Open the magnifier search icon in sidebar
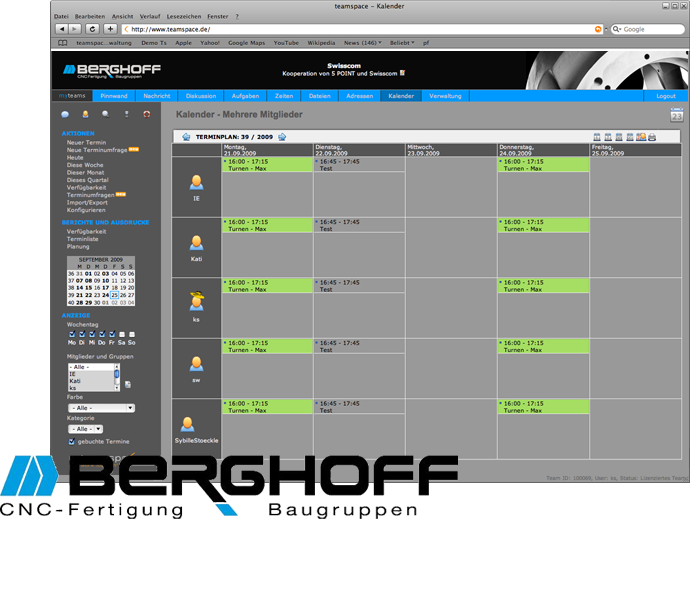 tap(106, 114)
